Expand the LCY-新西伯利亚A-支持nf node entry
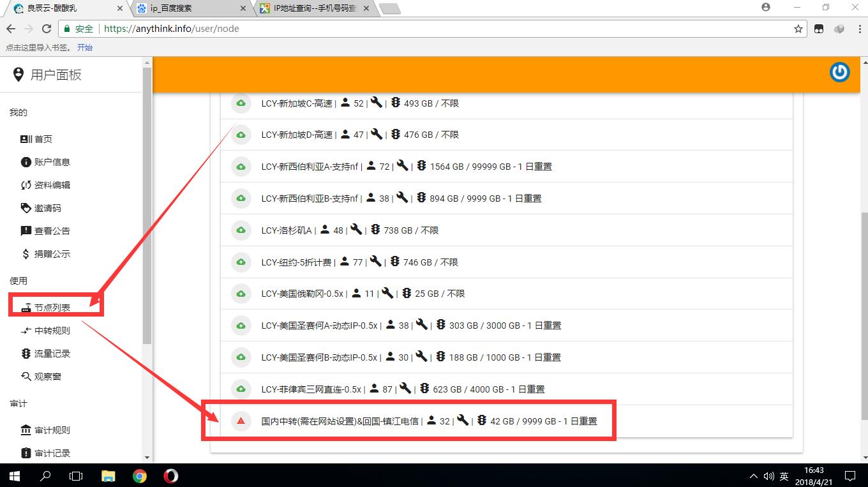The height and width of the screenshot is (487, 868). [311, 167]
